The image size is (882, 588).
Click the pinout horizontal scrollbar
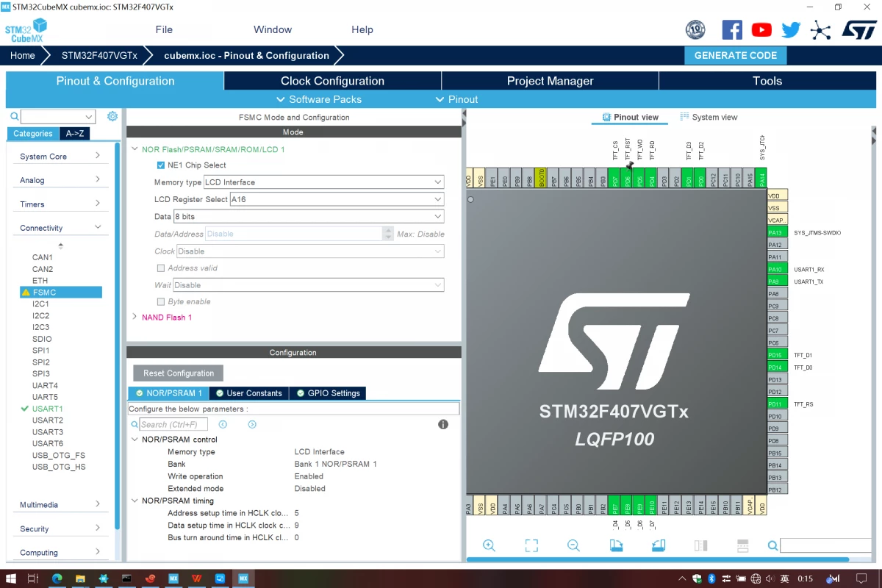[658, 560]
